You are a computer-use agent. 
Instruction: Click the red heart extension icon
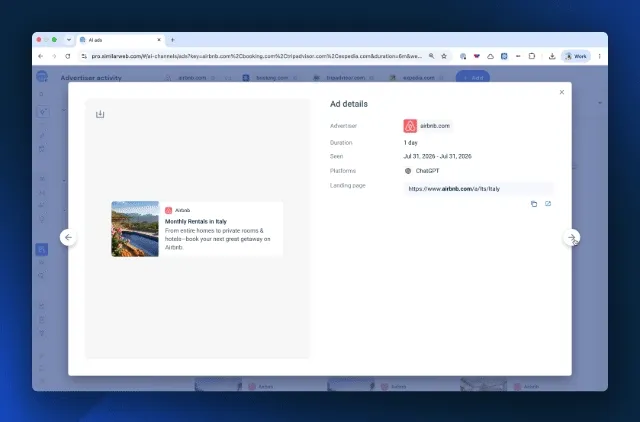[x=476, y=56]
